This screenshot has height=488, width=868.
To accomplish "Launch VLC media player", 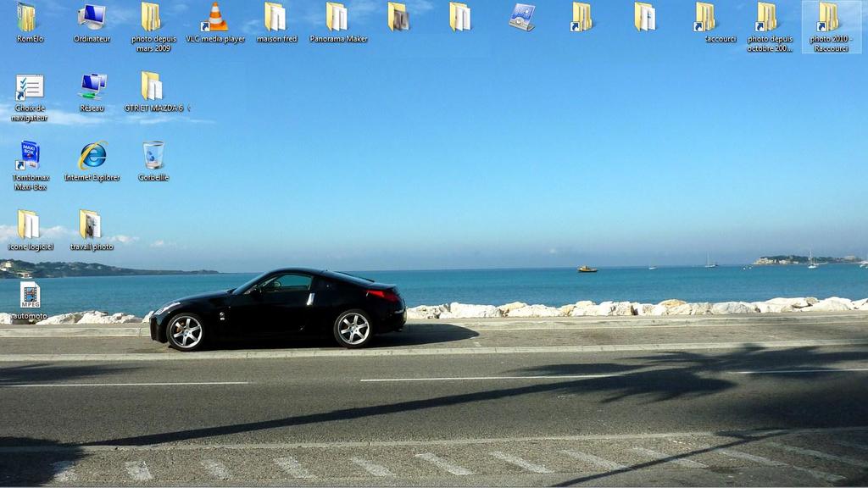I will (x=215, y=18).
